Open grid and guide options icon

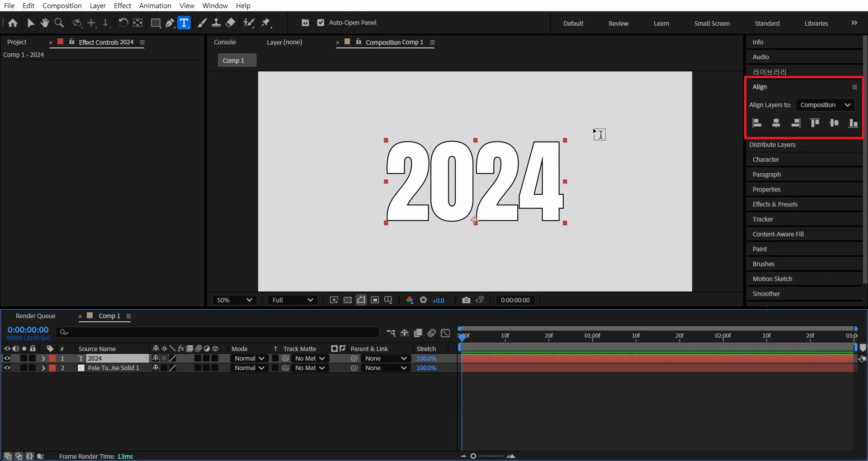pos(388,300)
